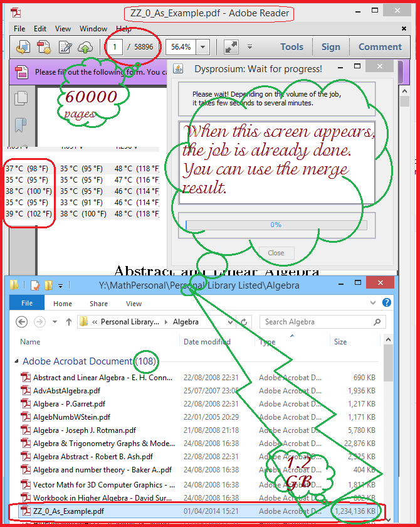Open the bookmarks panel icon

21,125
